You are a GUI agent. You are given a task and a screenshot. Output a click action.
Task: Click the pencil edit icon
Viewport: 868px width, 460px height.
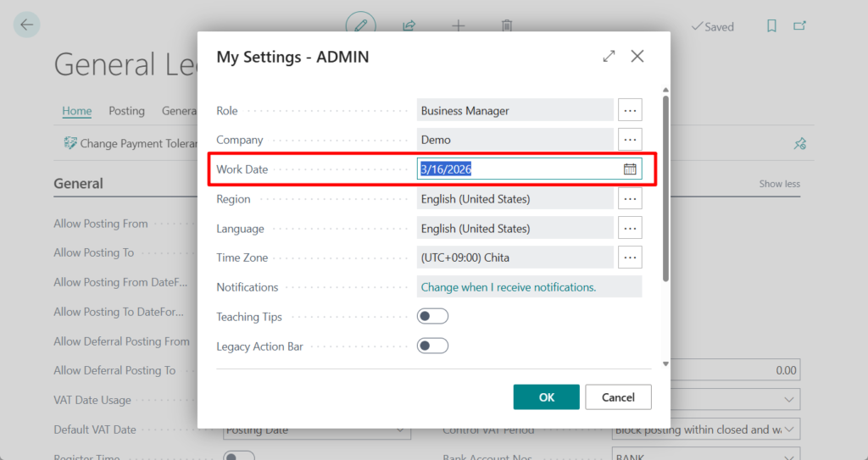point(360,25)
